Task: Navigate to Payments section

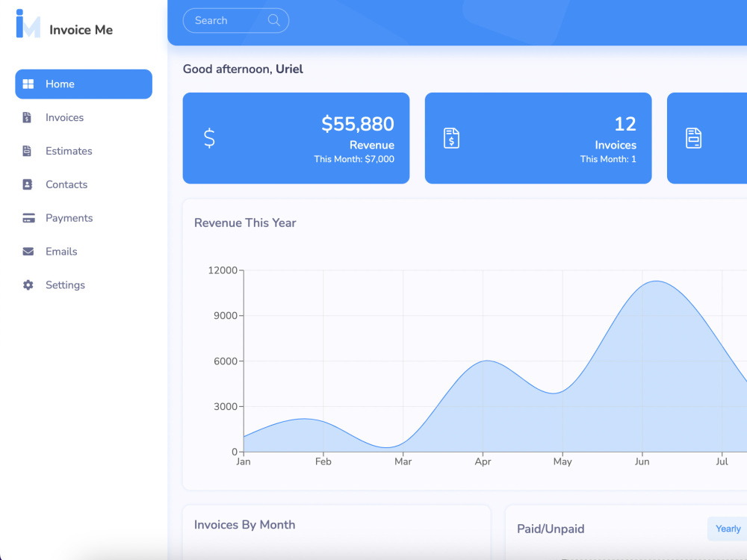Action: tap(84, 218)
